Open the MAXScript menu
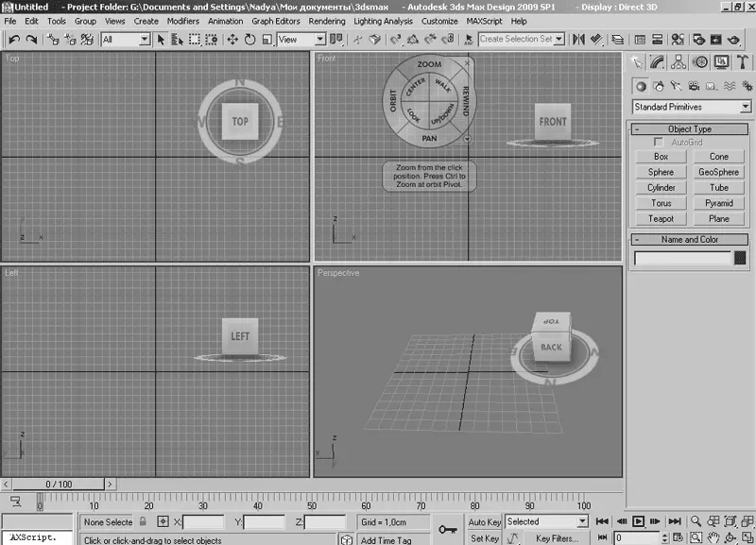This screenshot has width=756, height=545. (x=484, y=21)
